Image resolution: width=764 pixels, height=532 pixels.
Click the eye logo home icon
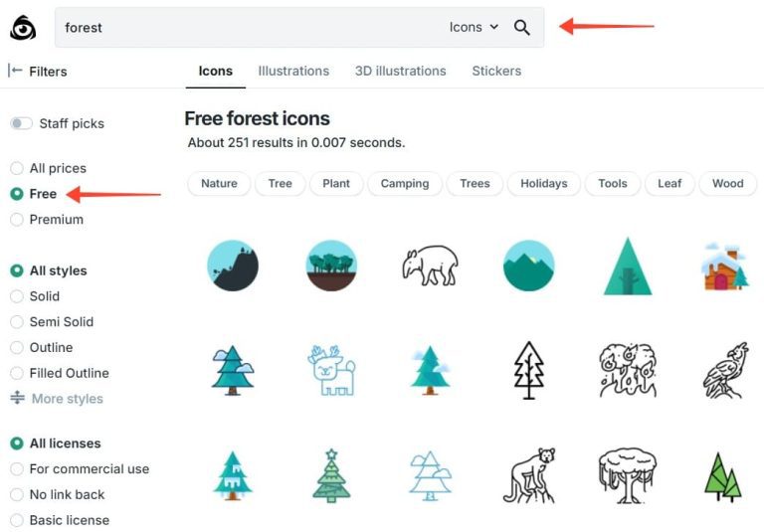pos(23,28)
